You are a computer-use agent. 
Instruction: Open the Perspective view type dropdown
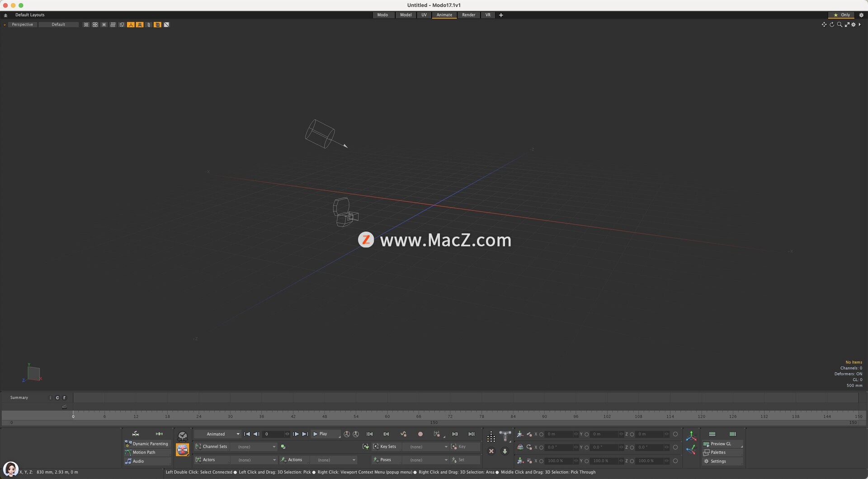22,24
